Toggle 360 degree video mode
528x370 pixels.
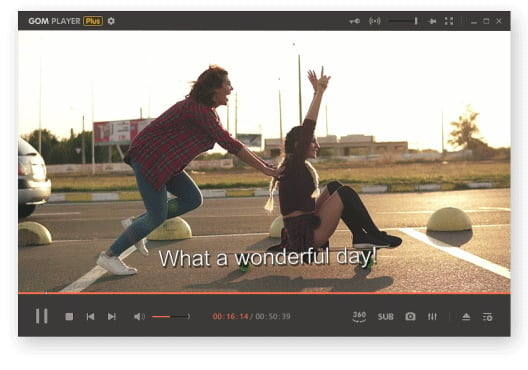pos(359,316)
